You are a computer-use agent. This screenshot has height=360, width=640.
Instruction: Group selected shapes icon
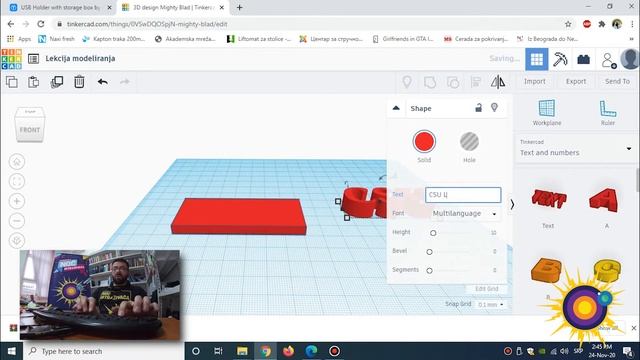click(430, 82)
